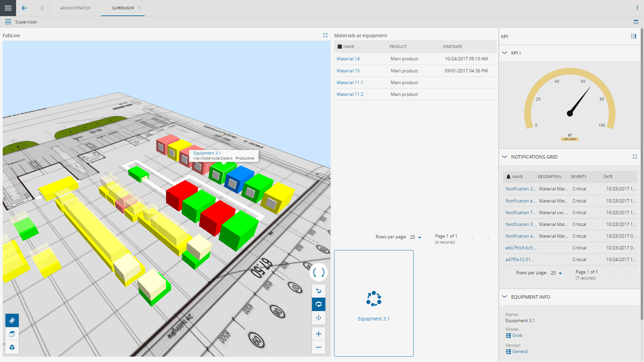This screenshot has height=362, width=644.
Task: Collapse the Equipment Info section
Action: [505, 297]
